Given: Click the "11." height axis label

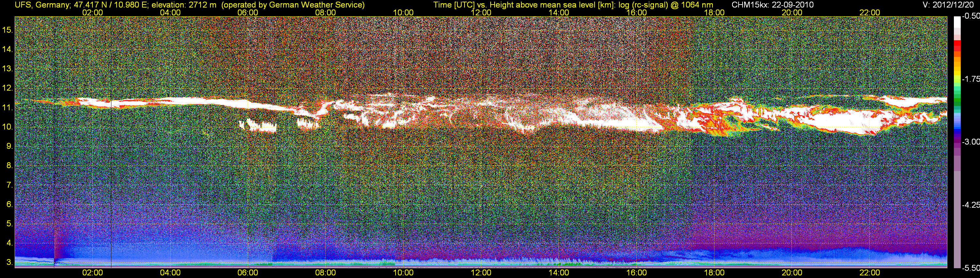Looking at the screenshot, I should [x=8, y=107].
